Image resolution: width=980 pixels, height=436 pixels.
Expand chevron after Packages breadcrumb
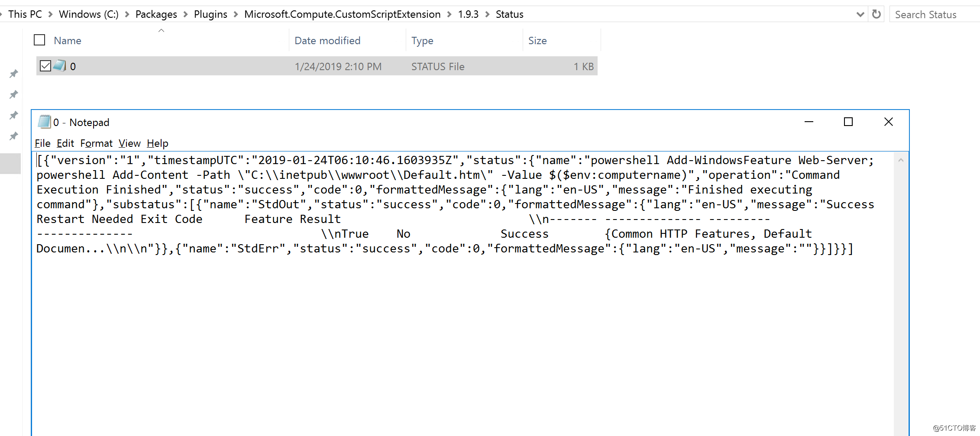(186, 14)
